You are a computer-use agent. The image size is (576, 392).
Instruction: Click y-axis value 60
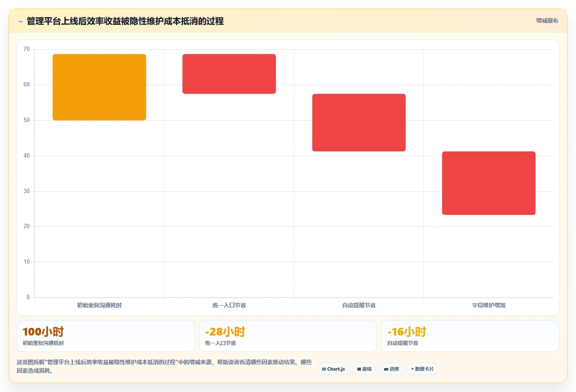(x=27, y=85)
